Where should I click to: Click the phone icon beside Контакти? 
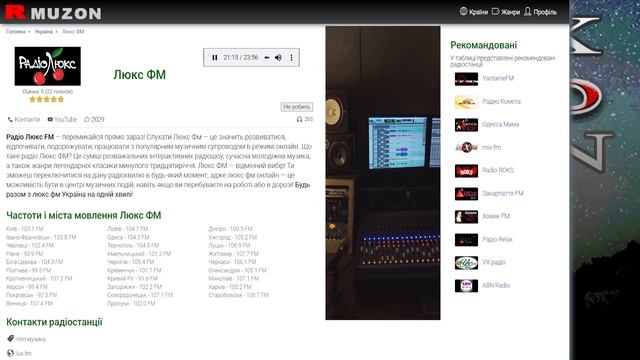click(10, 120)
